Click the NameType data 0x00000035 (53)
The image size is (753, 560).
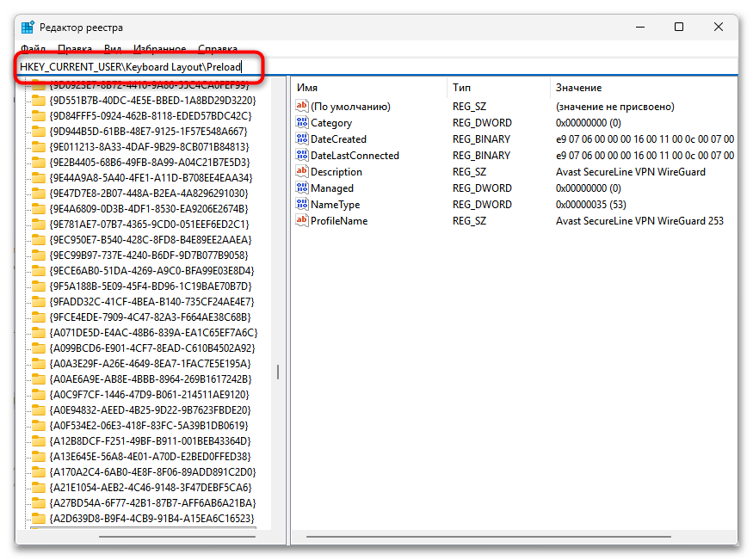pos(591,205)
